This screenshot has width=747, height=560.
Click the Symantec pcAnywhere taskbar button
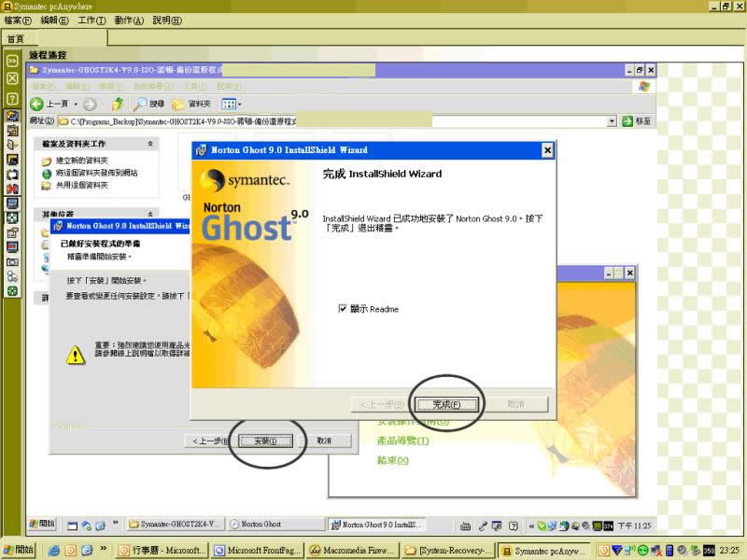[x=544, y=551]
